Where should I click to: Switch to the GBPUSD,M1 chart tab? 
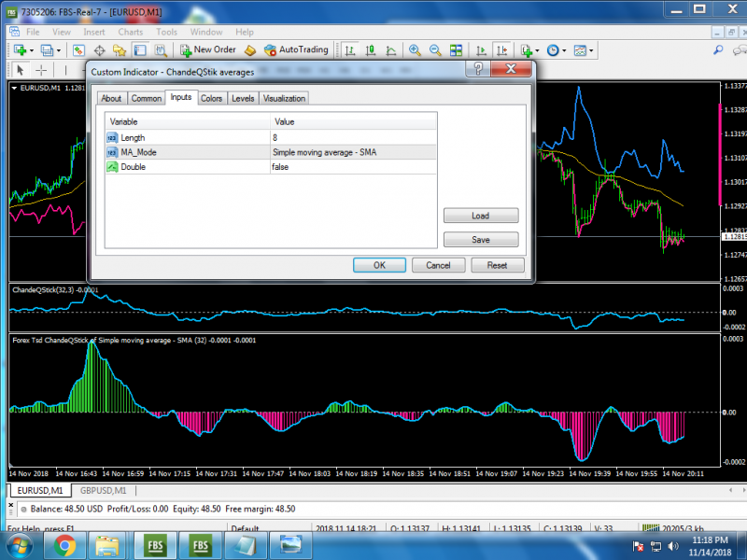(x=104, y=490)
